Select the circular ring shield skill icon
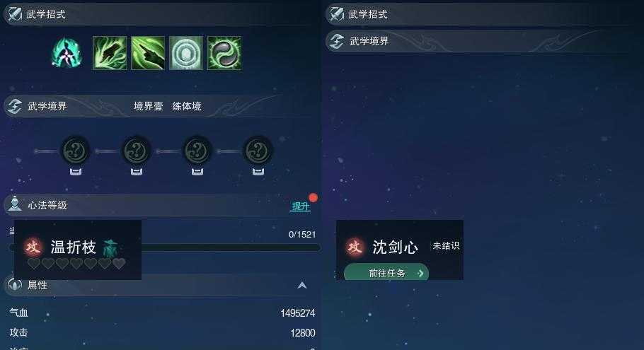The height and width of the screenshot is (350, 644). (186, 53)
